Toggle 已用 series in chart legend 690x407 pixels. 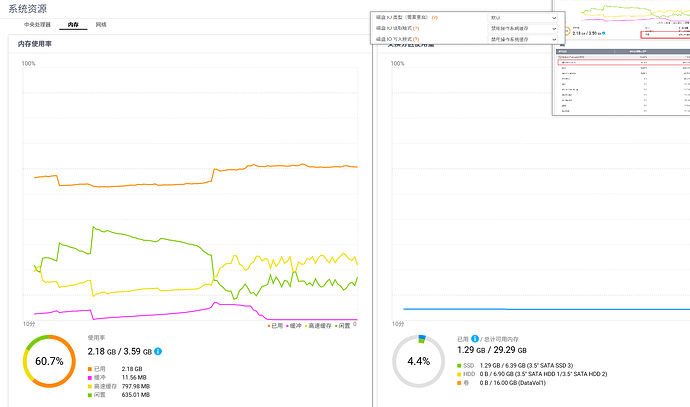[275, 324]
